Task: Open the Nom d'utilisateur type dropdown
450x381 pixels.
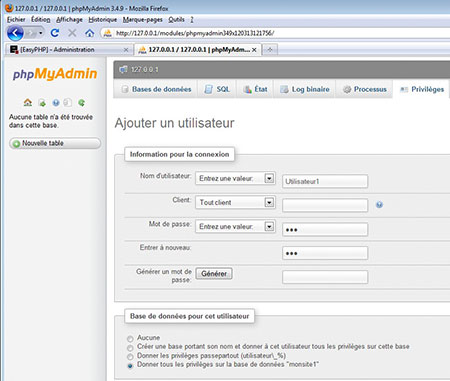Action: click(x=235, y=178)
